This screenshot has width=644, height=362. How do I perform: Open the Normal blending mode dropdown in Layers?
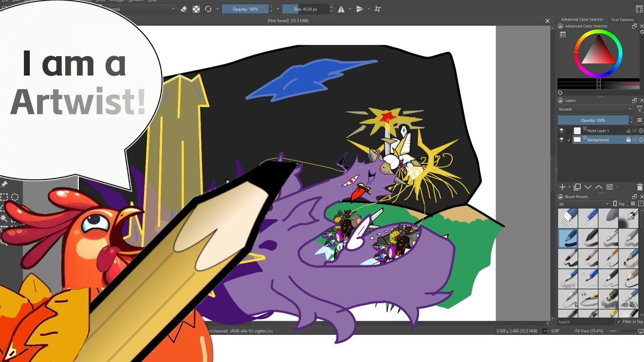click(x=595, y=109)
